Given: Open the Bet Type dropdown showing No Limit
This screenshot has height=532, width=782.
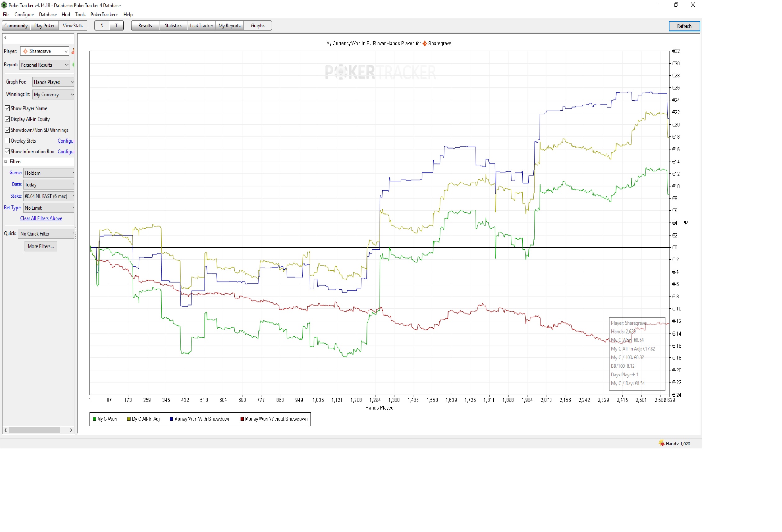Looking at the screenshot, I should click(x=49, y=208).
